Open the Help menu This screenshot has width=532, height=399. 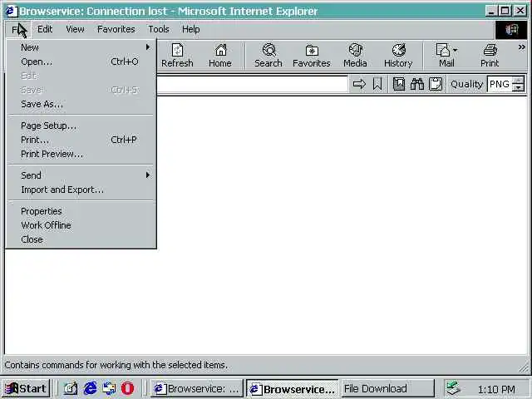pos(190,30)
